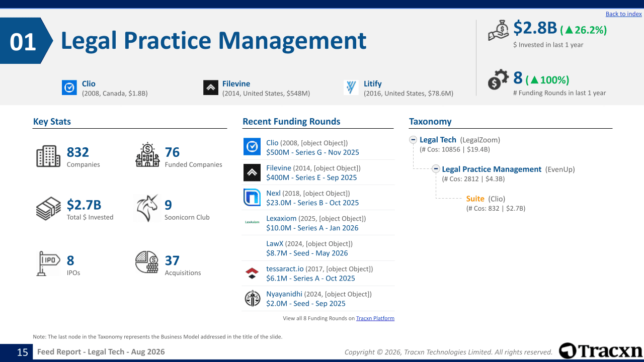Click the "$23.0M - Series B - Oct 2025" text

click(x=312, y=203)
